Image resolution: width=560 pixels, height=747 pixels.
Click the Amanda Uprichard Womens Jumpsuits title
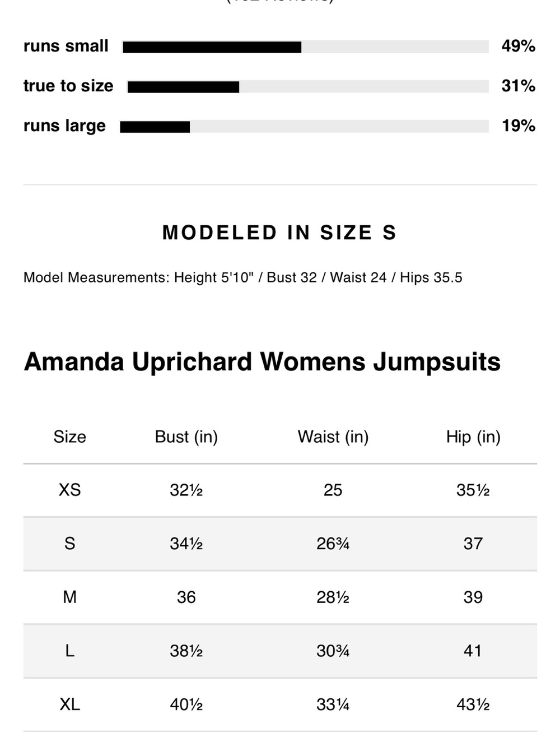(x=262, y=361)
